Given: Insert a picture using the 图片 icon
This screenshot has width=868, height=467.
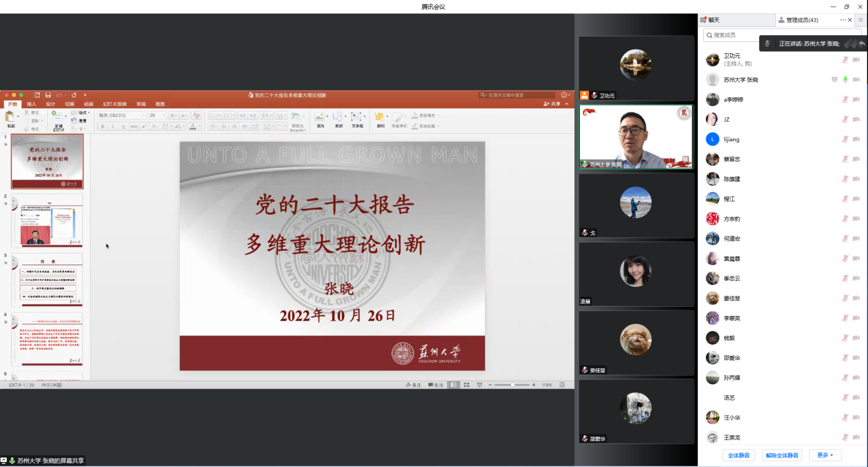Looking at the screenshot, I should [x=320, y=117].
